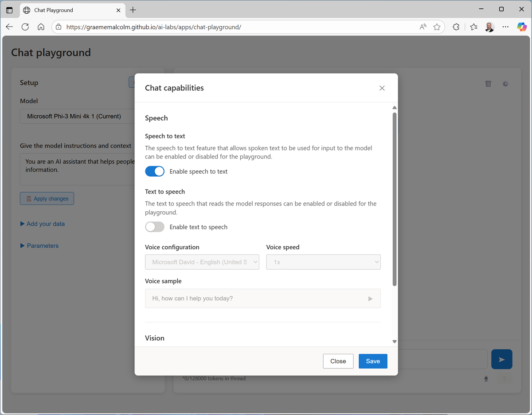Enable the text to speech toggle
Screen dimensions: 532x415
[155, 227]
